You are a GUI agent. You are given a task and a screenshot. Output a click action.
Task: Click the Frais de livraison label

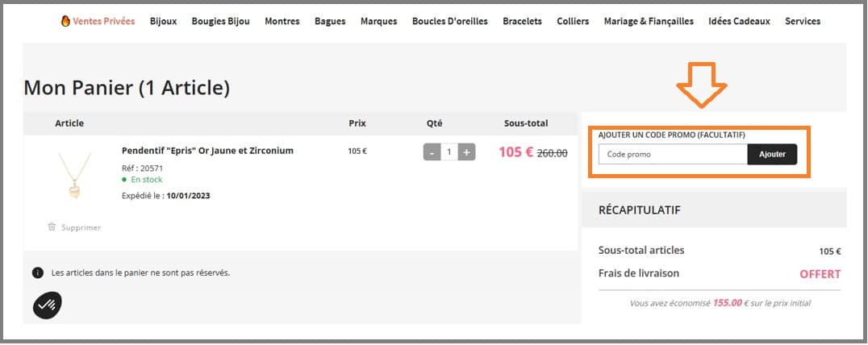pos(639,273)
